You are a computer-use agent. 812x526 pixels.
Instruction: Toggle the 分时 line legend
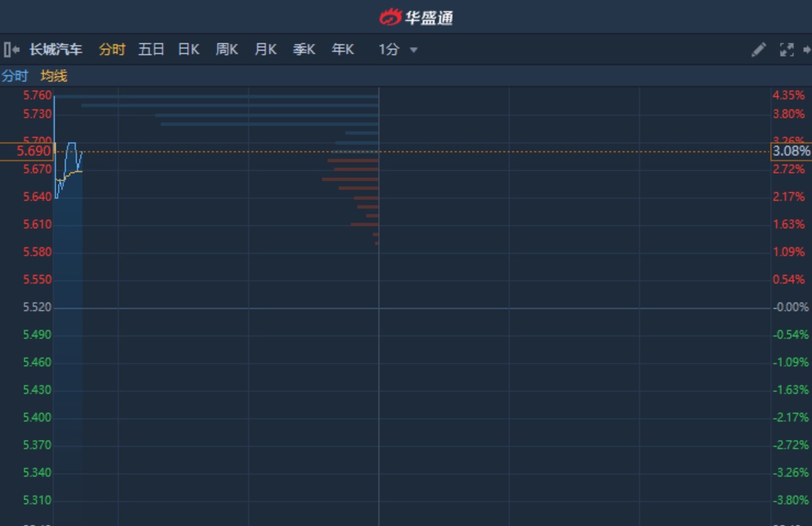coord(15,76)
